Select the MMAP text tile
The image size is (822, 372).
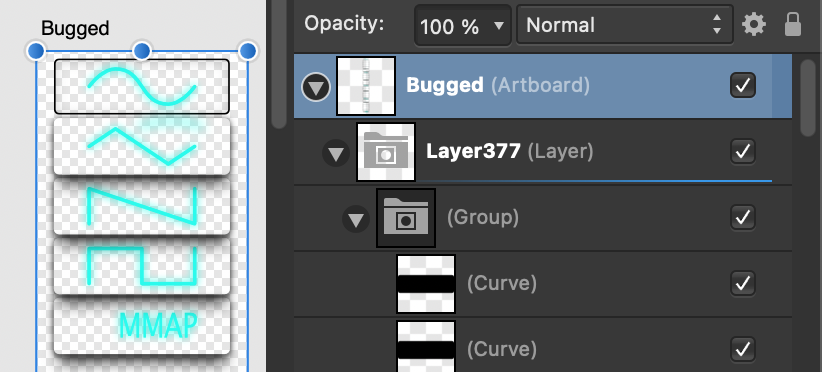coord(142,325)
